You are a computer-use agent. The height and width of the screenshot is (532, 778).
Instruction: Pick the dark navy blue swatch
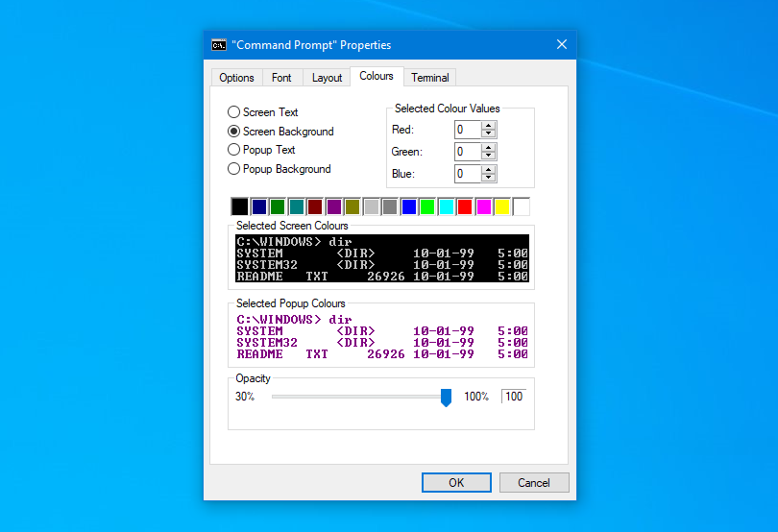(x=259, y=207)
